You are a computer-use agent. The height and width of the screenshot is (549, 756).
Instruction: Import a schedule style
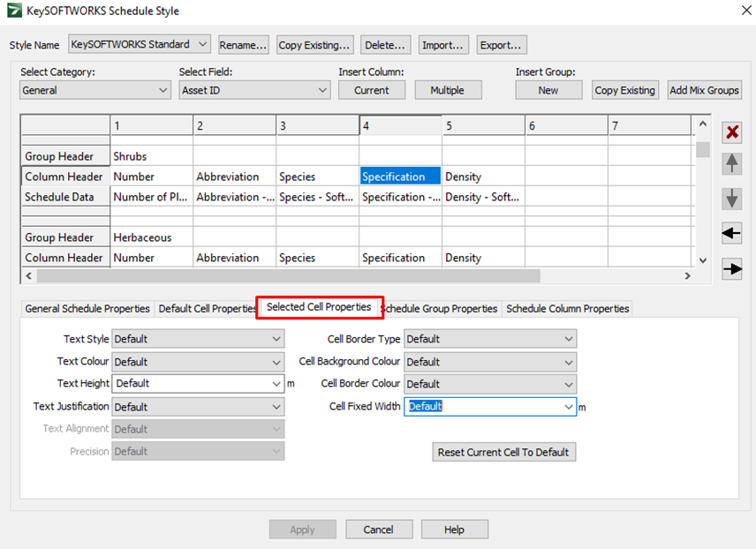point(443,44)
